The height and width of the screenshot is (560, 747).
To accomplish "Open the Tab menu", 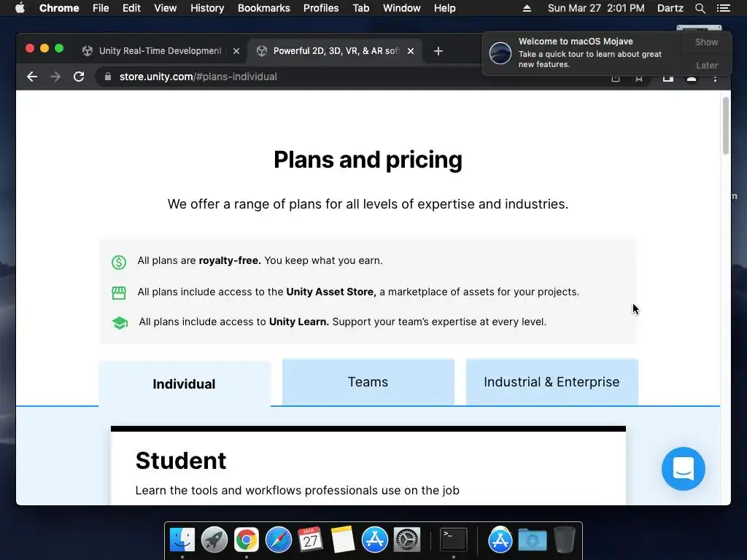I will coord(360,8).
